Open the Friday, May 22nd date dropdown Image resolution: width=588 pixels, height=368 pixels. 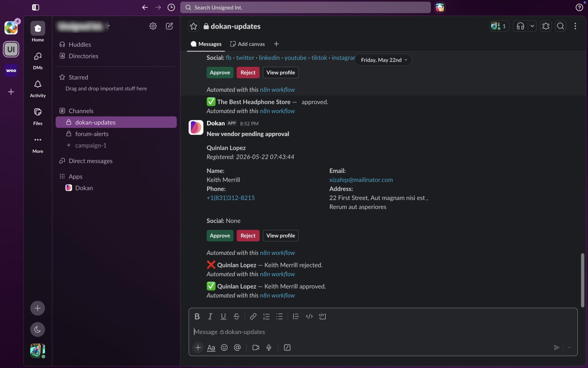coord(383,60)
